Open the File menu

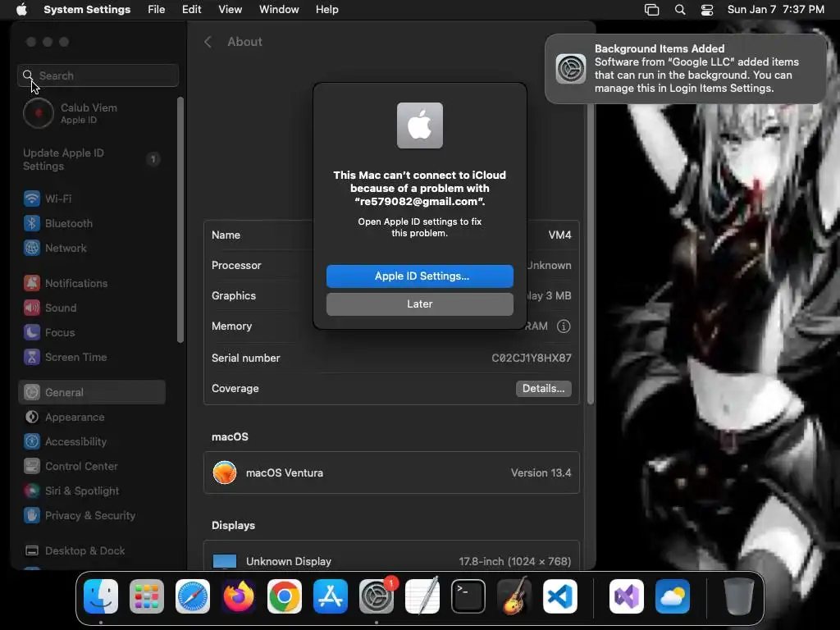coord(157,10)
